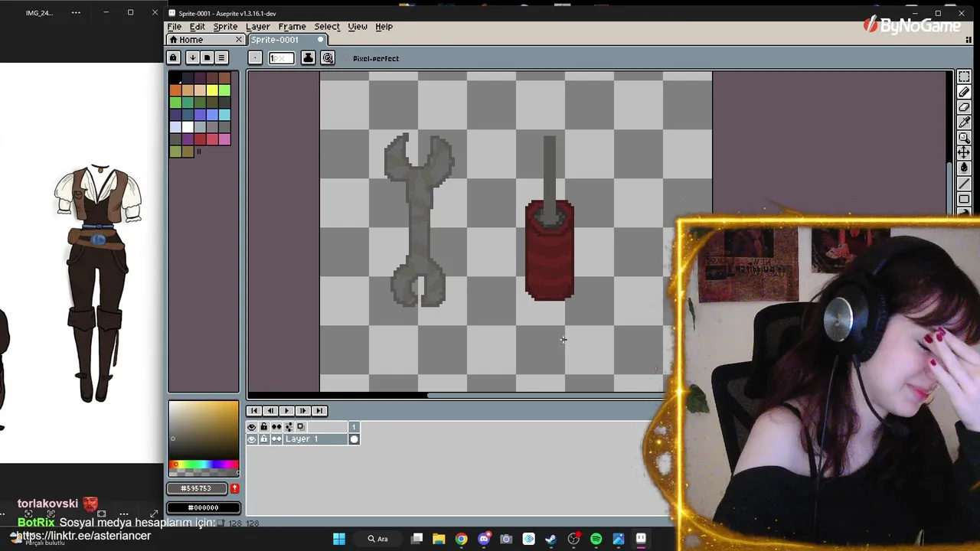Pick the pink palette swatch
This screenshot has height=551, width=980.
click(x=224, y=139)
